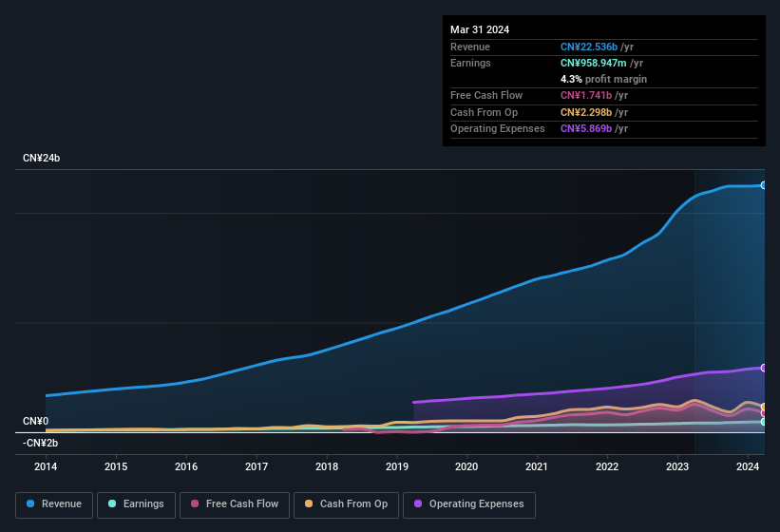Click the CN¥0 y-axis label
The height and width of the screenshot is (532, 780).
36,421
